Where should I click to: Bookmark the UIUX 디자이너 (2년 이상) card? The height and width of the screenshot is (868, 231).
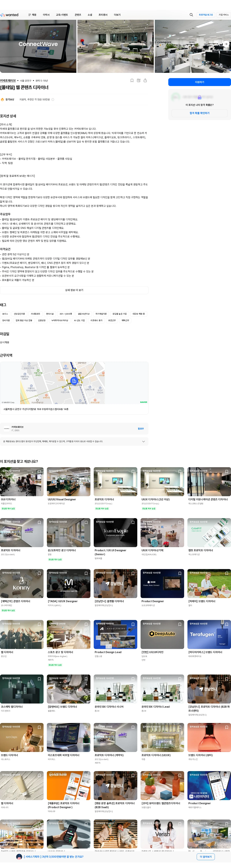pyautogui.click(x=180, y=471)
